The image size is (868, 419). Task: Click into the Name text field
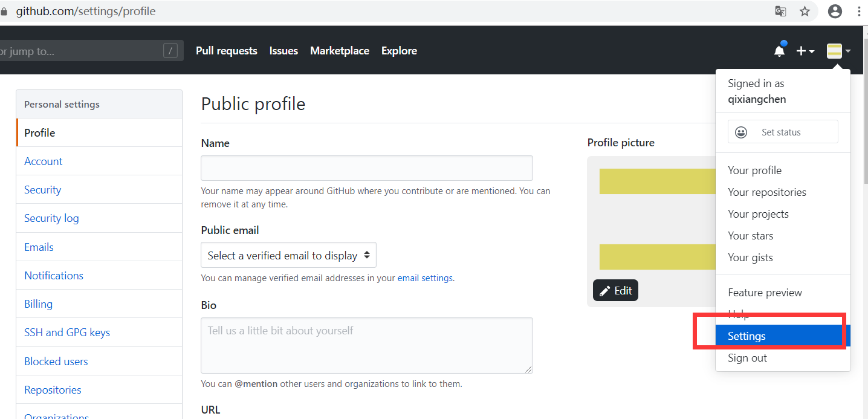tap(367, 168)
